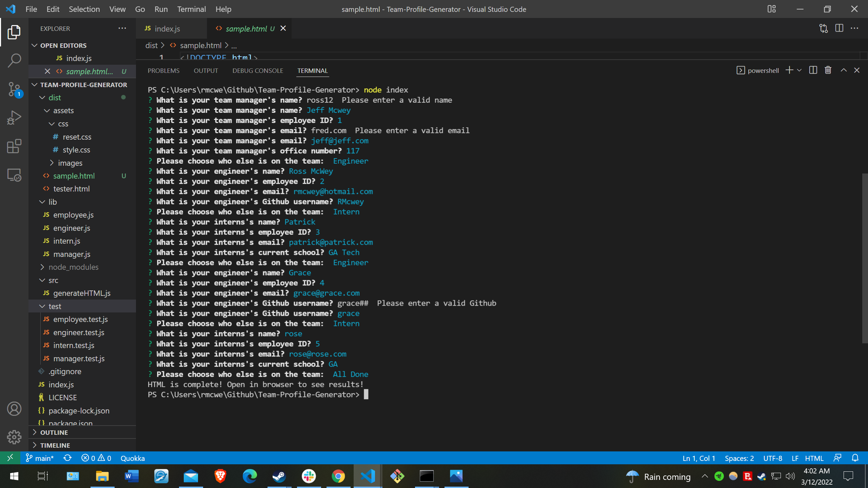Screen dimensions: 868x488
Task: Open the Search view
Action: (14, 60)
